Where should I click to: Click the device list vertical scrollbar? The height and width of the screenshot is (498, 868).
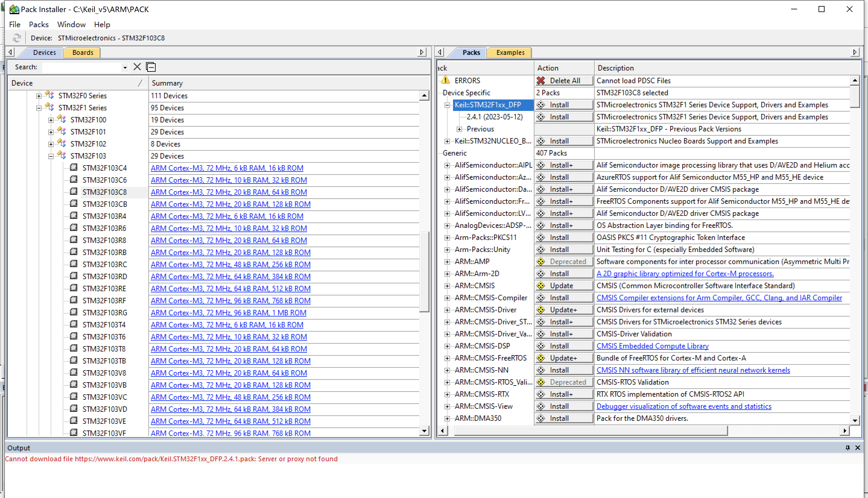coord(424,272)
